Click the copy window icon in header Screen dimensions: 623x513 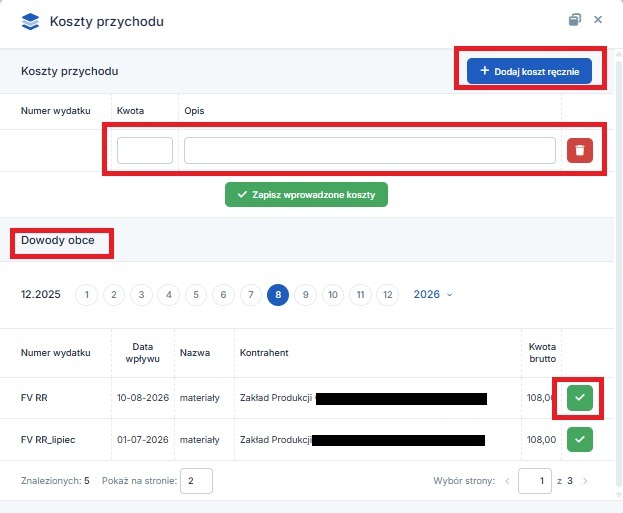click(575, 19)
